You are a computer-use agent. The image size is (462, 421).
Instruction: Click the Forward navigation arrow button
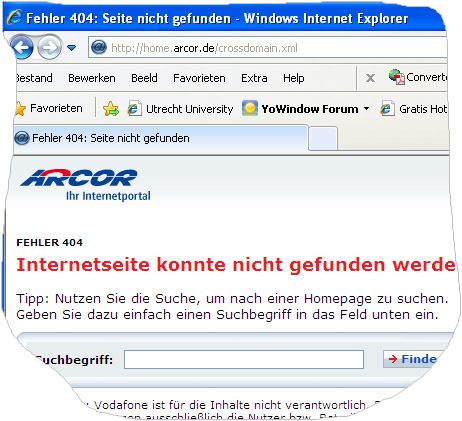(49, 48)
